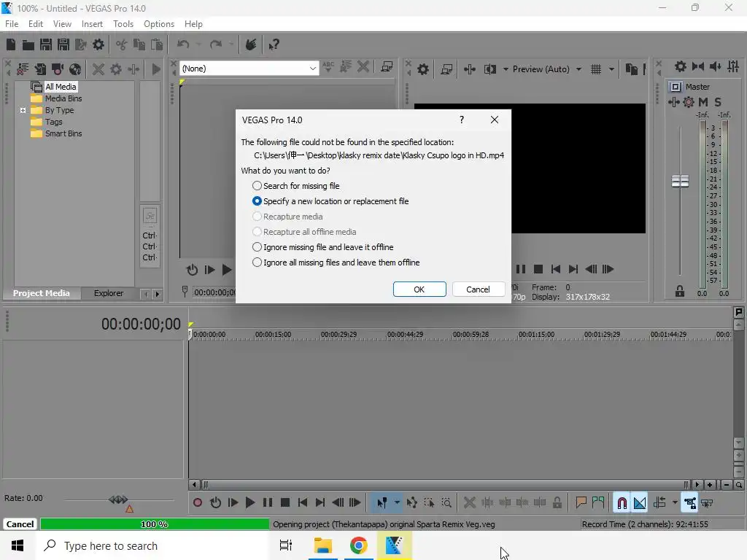Click the Split Screen View icon in preview

coord(490,69)
